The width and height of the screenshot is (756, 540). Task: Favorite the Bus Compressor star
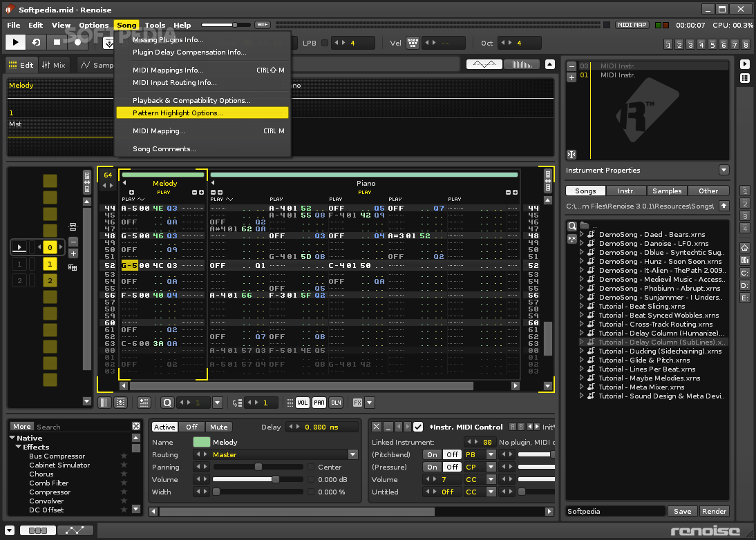124,456
